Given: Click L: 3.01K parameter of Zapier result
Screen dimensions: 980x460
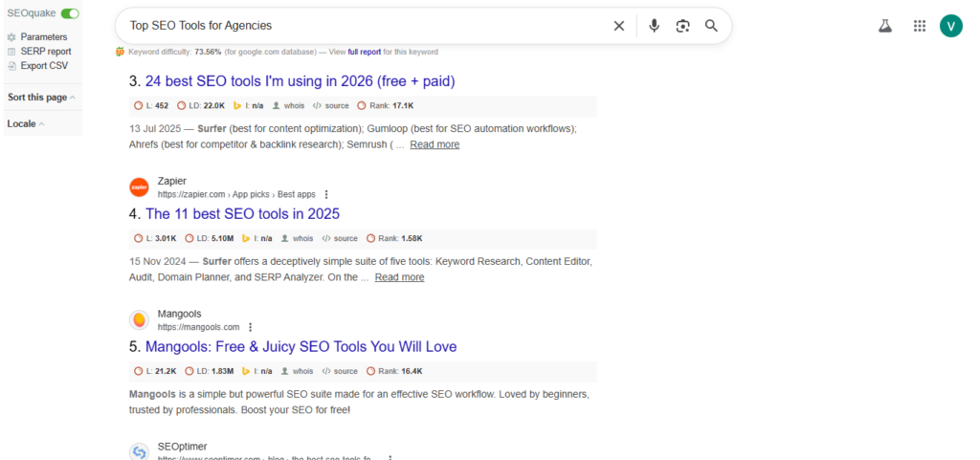Looking at the screenshot, I should [x=156, y=238].
